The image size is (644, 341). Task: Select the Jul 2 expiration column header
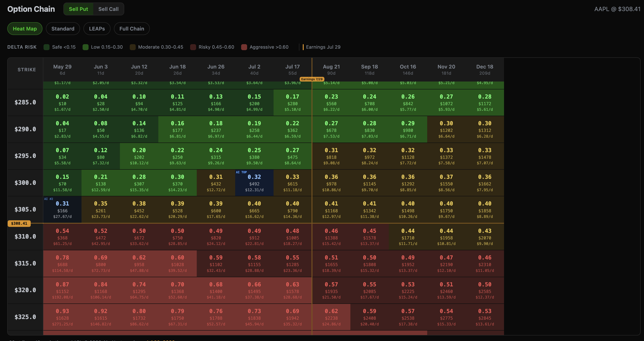(254, 70)
